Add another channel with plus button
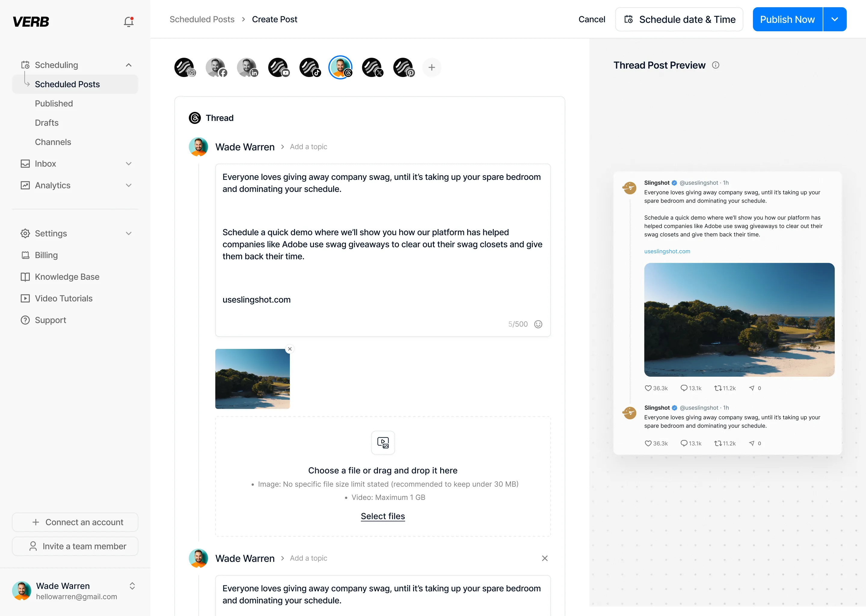The image size is (866, 616). click(431, 67)
